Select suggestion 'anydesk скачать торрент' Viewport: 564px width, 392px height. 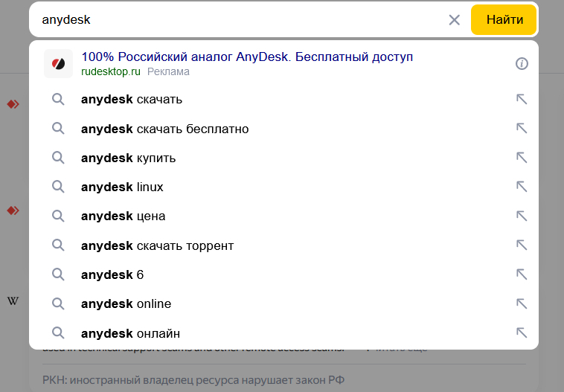(x=283, y=245)
